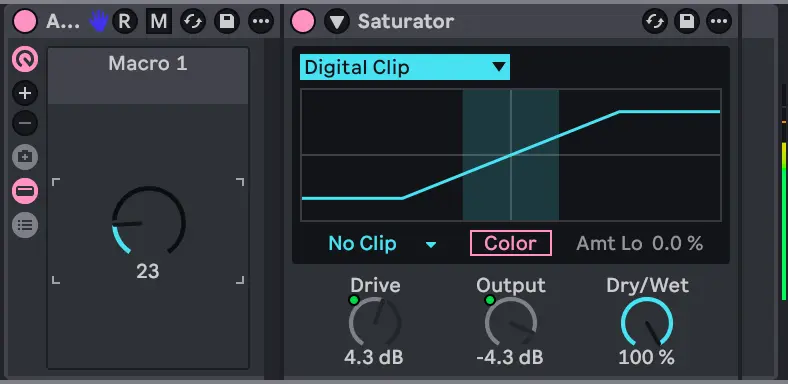This screenshot has width=788, height=384.
Task: Click the Dry/Wet value 100 %
Action: pyautogui.click(x=646, y=357)
